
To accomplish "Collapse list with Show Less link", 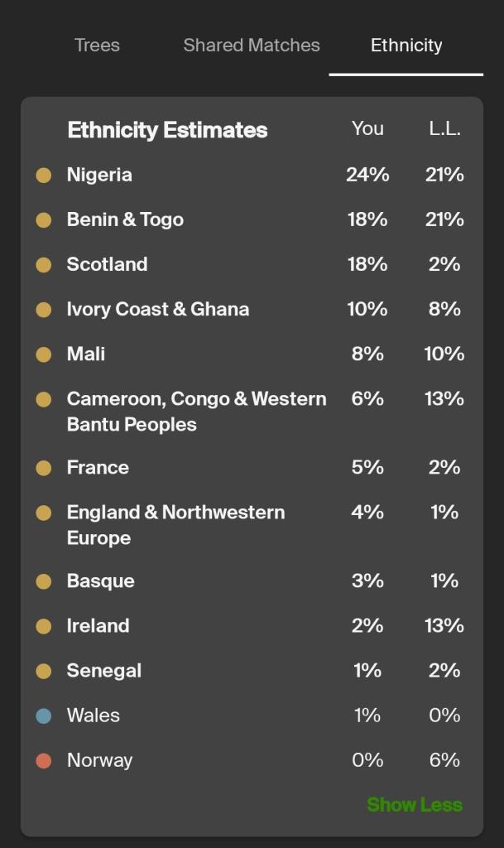I will 414,805.
